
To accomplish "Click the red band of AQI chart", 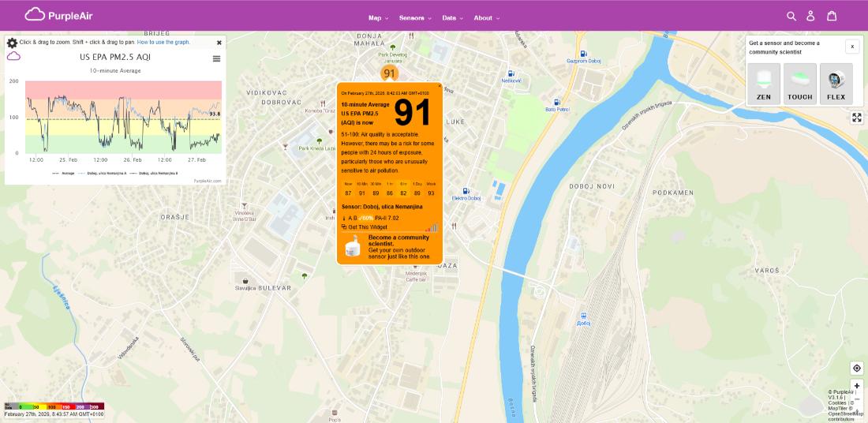I will click(x=123, y=90).
